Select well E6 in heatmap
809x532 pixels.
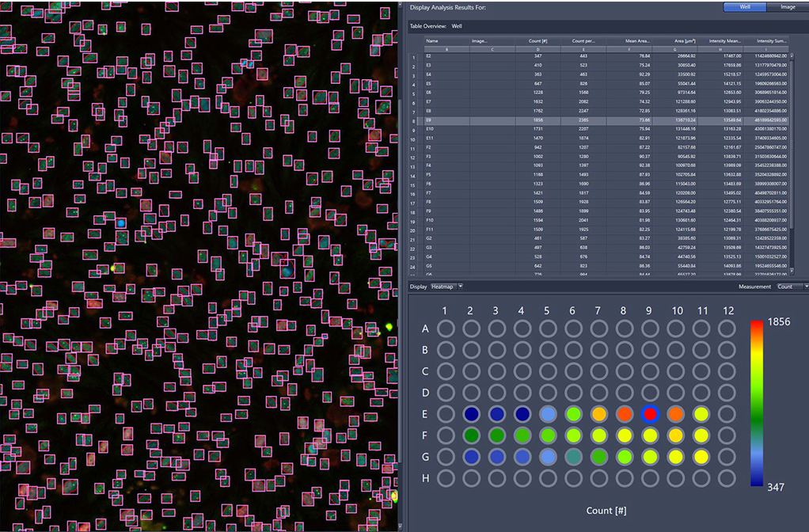(x=573, y=414)
